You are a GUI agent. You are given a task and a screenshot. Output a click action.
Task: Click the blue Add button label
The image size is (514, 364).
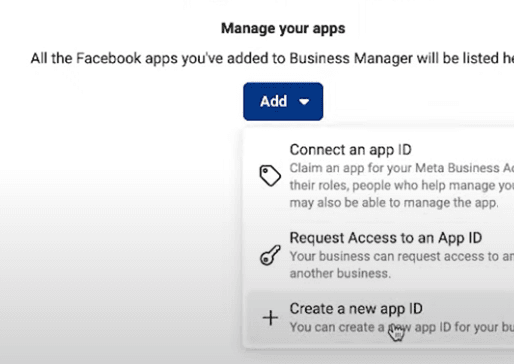pyautogui.click(x=283, y=101)
